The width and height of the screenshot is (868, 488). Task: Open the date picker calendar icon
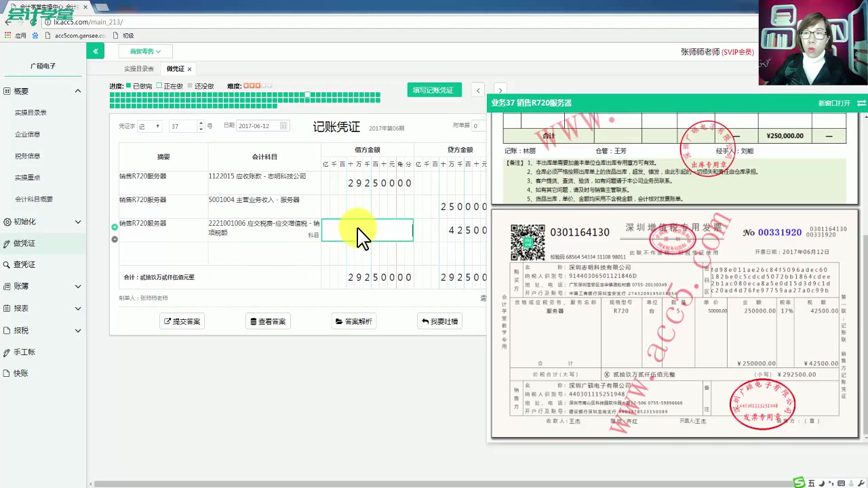point(283,126)
